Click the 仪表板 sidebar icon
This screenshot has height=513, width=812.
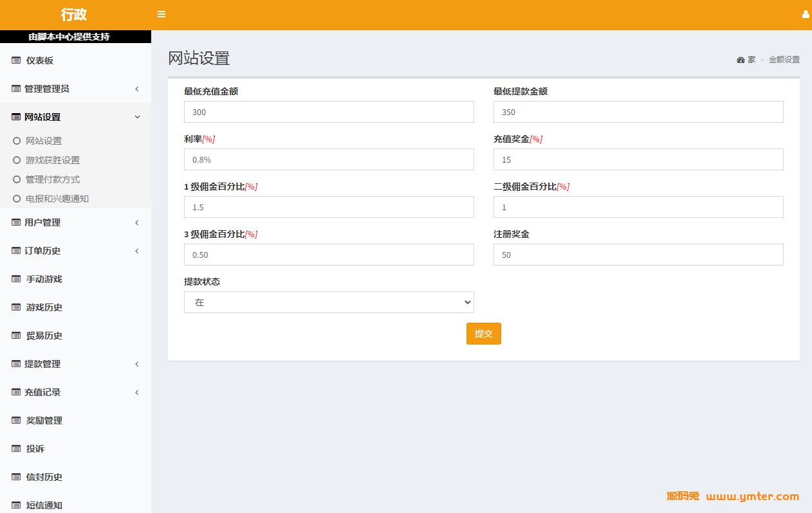16,60
